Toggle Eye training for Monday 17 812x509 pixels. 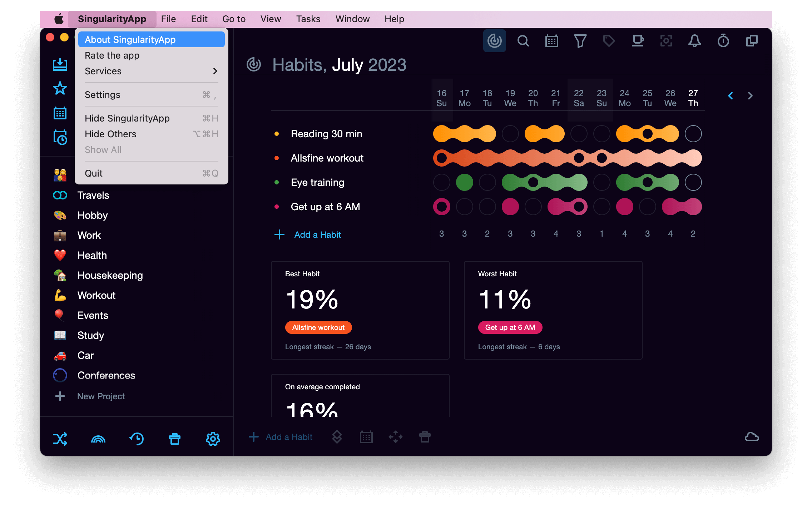click(465, 182)
